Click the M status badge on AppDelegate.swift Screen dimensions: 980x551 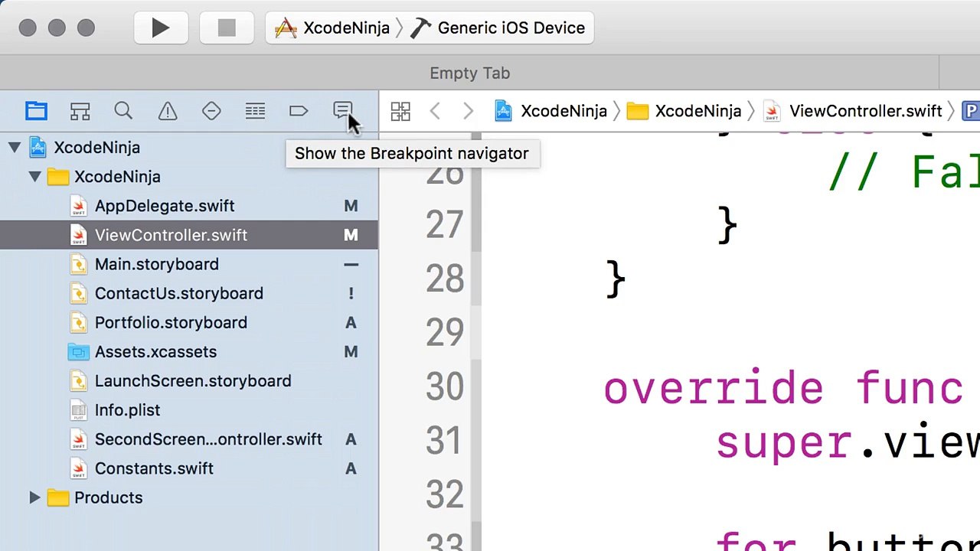[x=351, y=206]
